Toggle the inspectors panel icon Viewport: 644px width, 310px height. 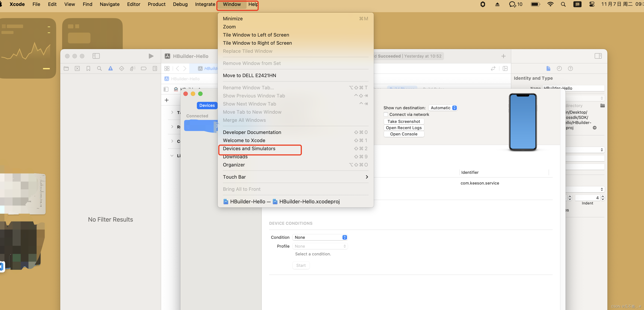coord(598,56)
